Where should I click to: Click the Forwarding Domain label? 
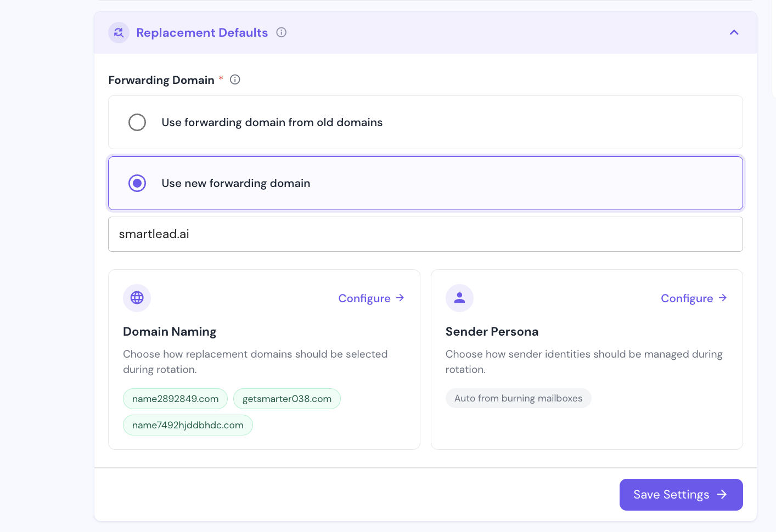click(x=161, y=80)
